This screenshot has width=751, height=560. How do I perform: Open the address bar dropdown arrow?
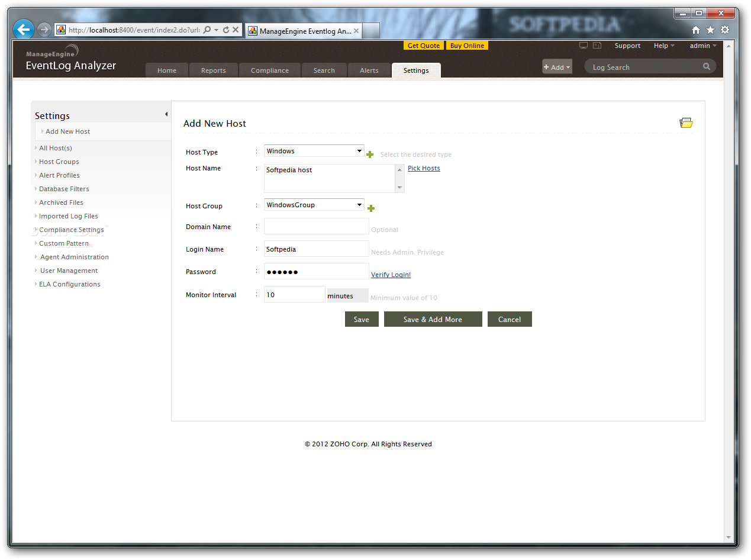click(x=216, y=30)
